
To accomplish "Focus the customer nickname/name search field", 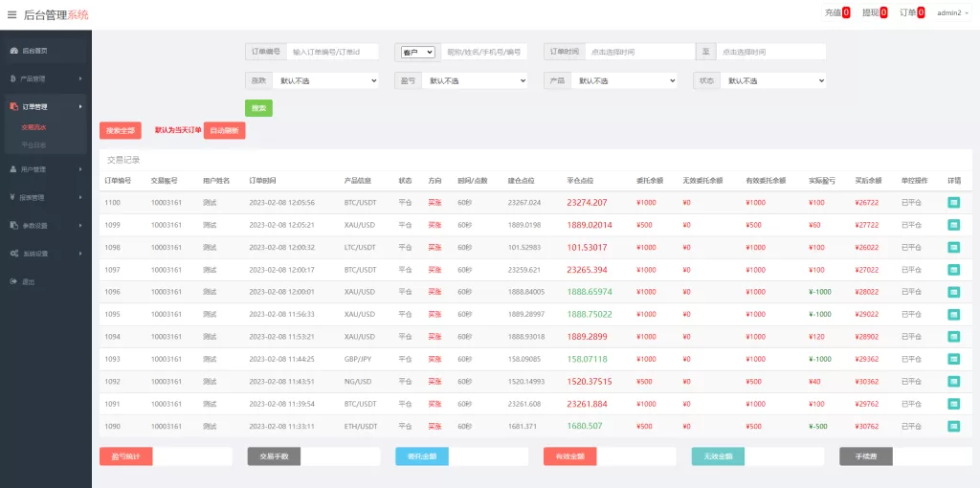I will coord(484,52).
